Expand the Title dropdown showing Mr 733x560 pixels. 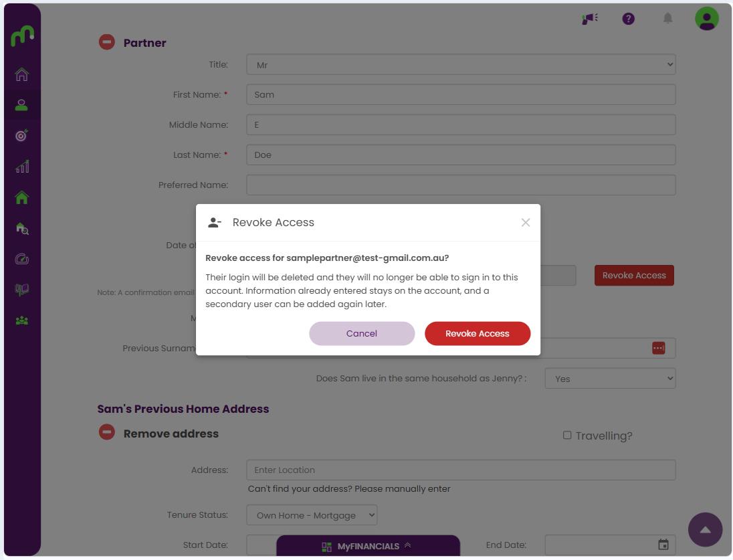[x=461, y=64]
